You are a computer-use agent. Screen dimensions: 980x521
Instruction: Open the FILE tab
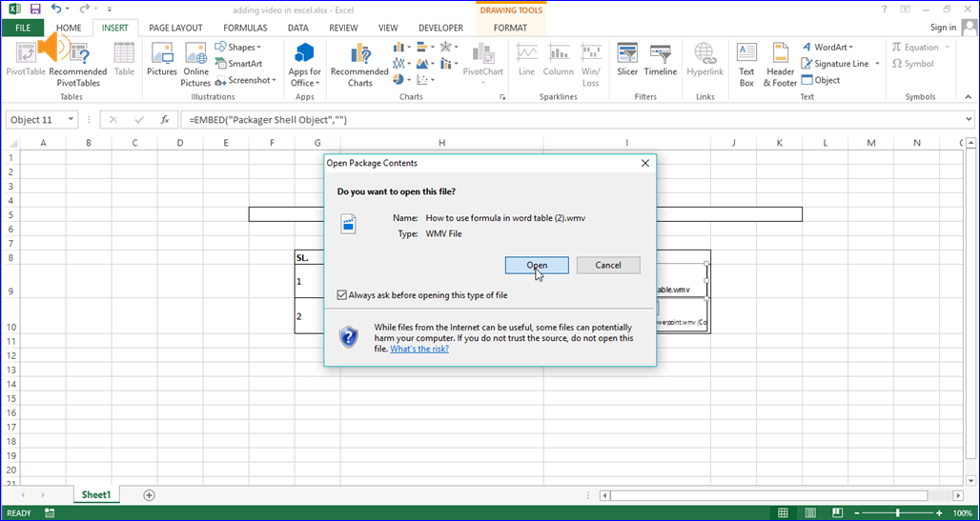tap(23, 28)
